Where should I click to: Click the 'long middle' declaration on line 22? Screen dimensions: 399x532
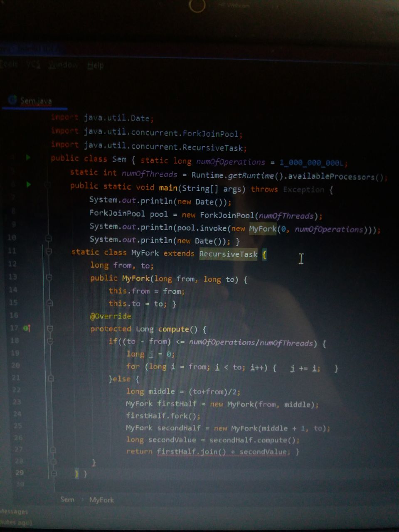(150, 392)
